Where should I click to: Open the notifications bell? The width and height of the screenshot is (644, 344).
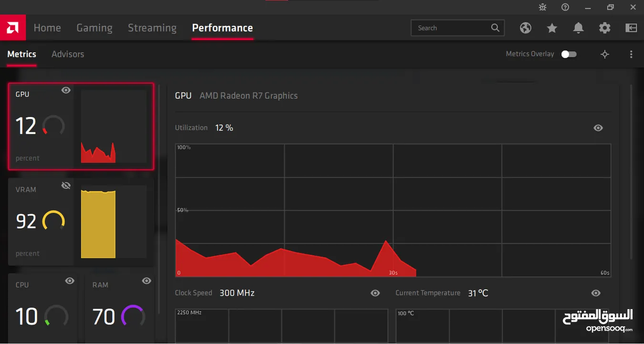[578, 28]
